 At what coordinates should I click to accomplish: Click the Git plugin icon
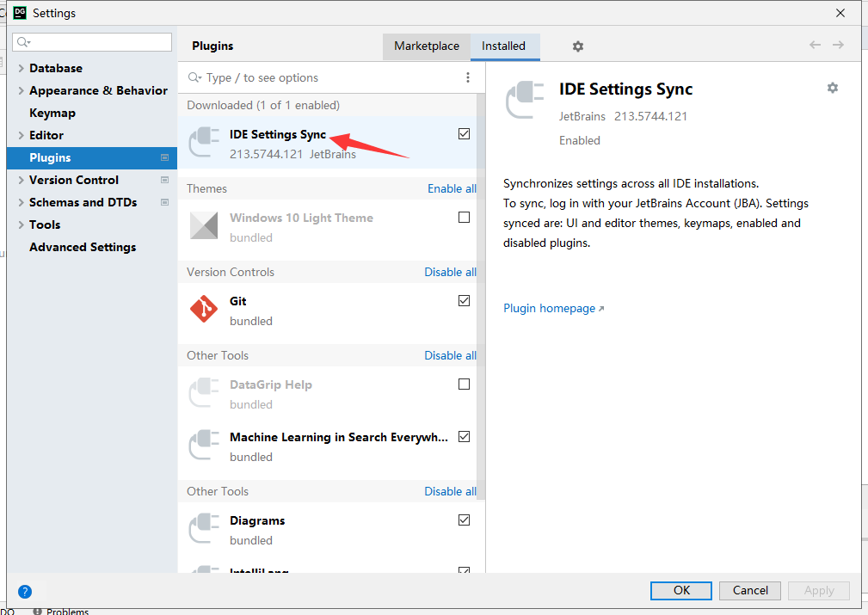[204, 310]
